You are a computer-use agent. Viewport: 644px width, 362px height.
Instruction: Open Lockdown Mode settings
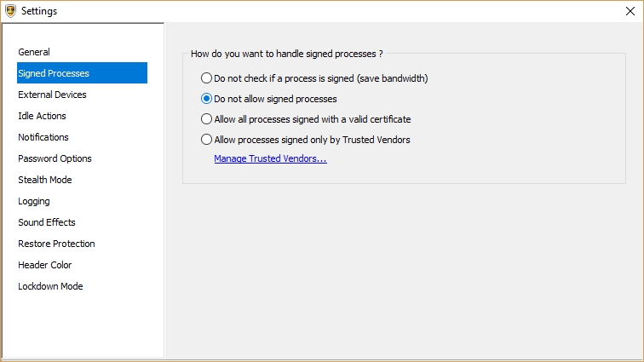click(50, 286)
